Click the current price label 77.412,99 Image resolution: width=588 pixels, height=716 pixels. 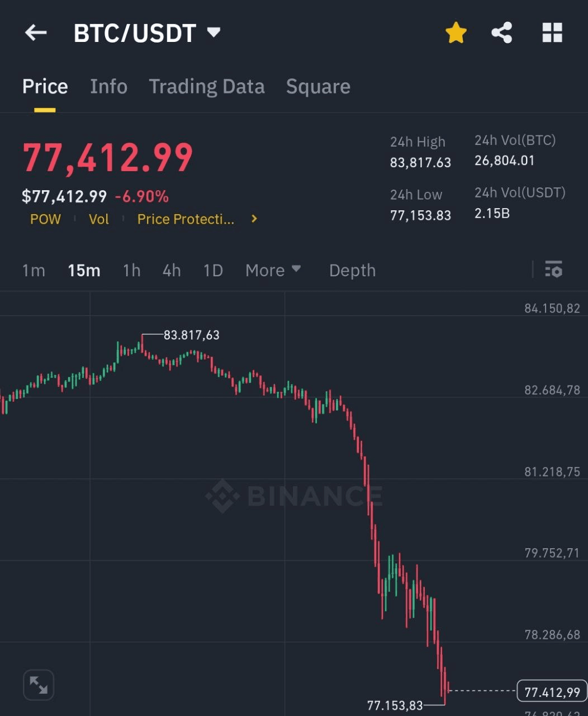(x=552, y=692)
